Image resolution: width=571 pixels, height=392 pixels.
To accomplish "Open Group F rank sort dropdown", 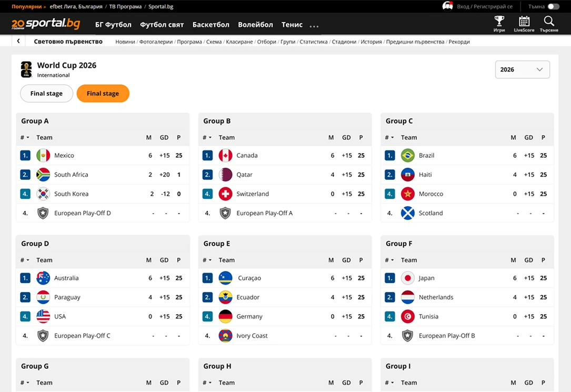I will pos(389,260).
